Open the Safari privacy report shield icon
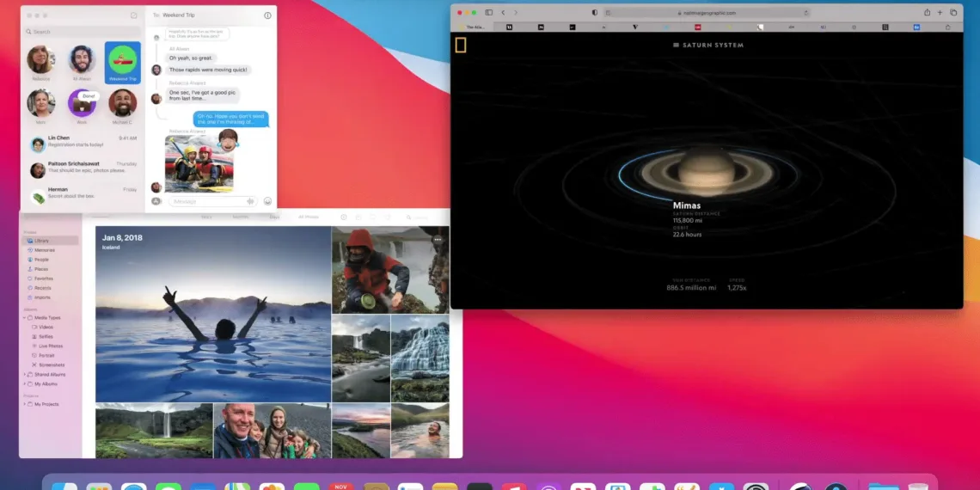Image resolution: width=980 pixels, height=490 pixels. point(594,13)
